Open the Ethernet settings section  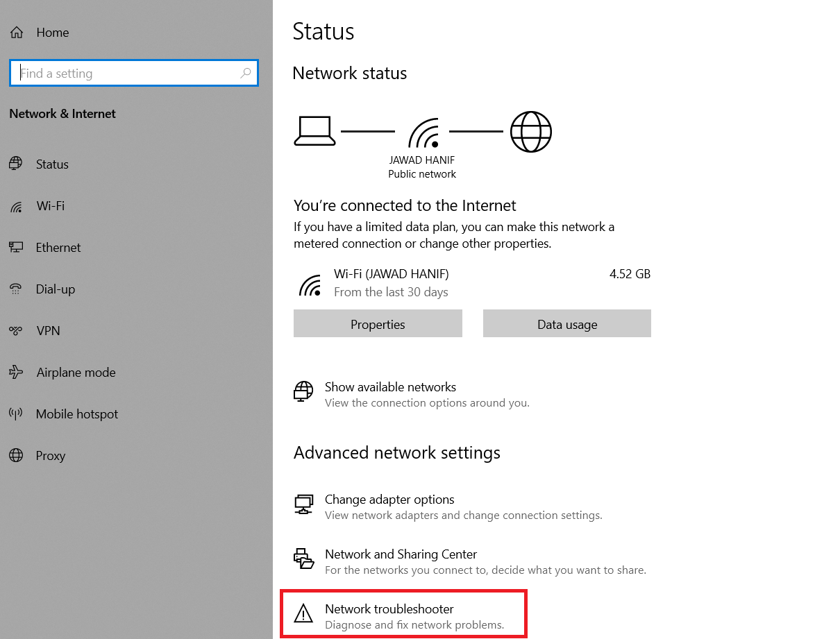click(x=58, y=248)
